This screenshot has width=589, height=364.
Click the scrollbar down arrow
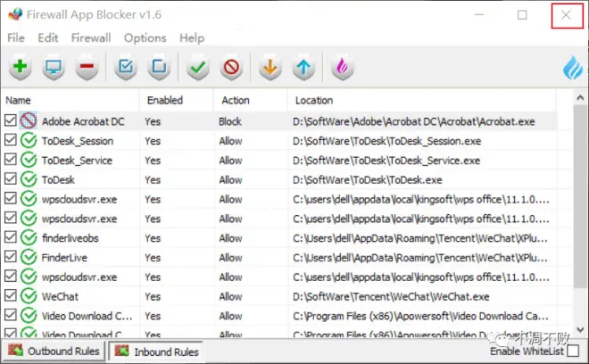(580, 330)
